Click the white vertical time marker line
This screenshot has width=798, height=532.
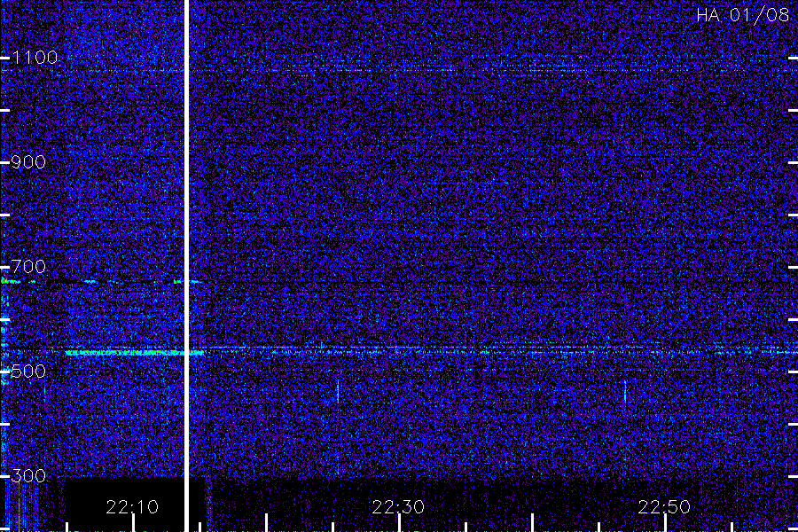pyautogui.click(x=186, y=266)
